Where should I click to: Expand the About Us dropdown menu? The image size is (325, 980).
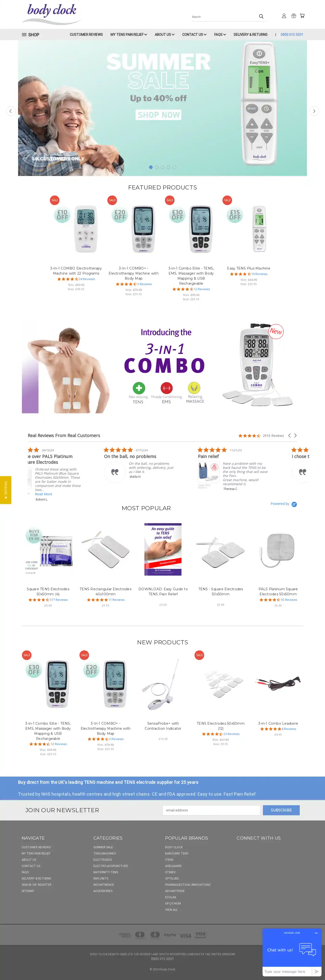pos(164,35)
